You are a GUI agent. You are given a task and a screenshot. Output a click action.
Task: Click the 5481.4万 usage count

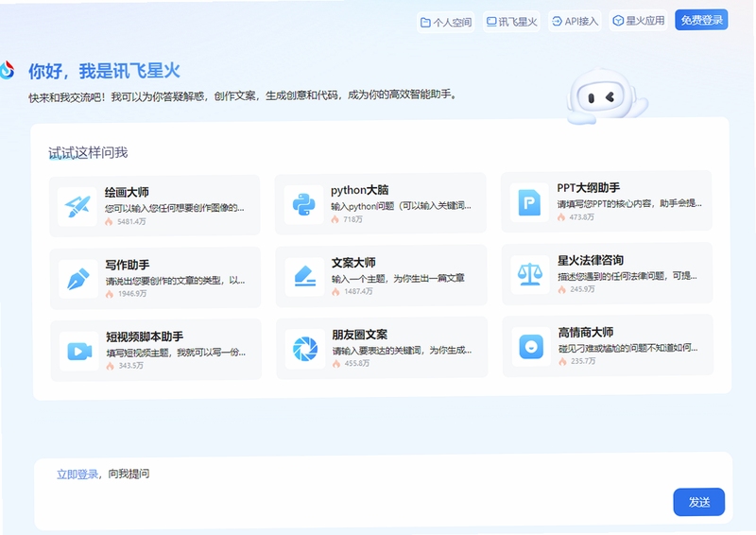click(131, 221)
